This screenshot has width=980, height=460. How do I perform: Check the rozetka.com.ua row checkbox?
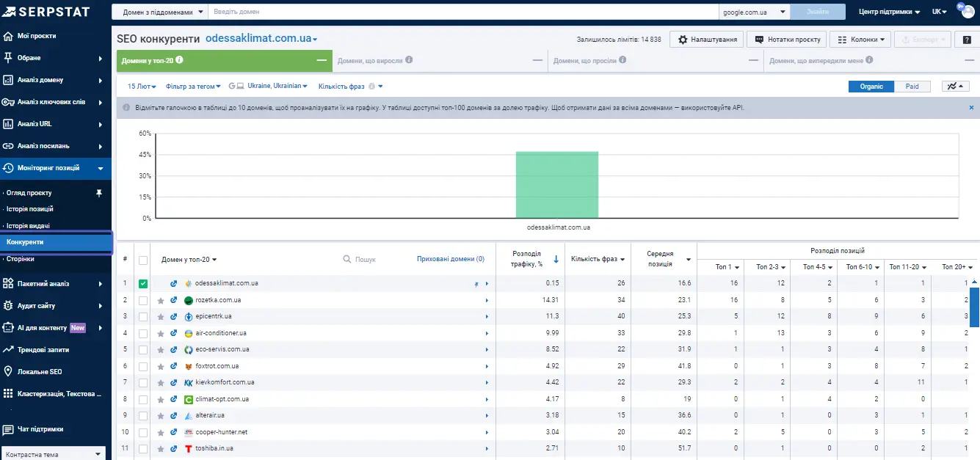(x=143, y=300)
